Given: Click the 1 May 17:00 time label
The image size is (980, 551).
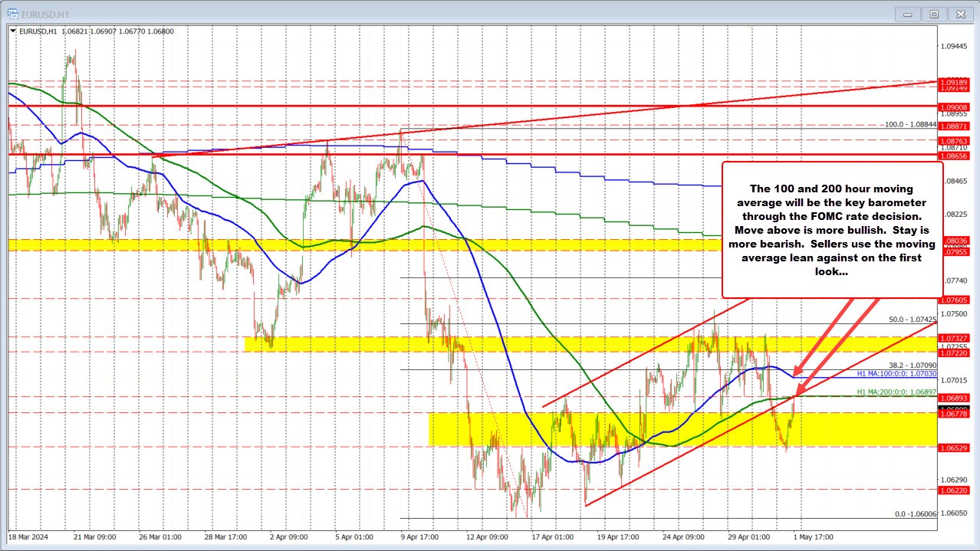Looking at the screenshot, I should tap(811, 537).
